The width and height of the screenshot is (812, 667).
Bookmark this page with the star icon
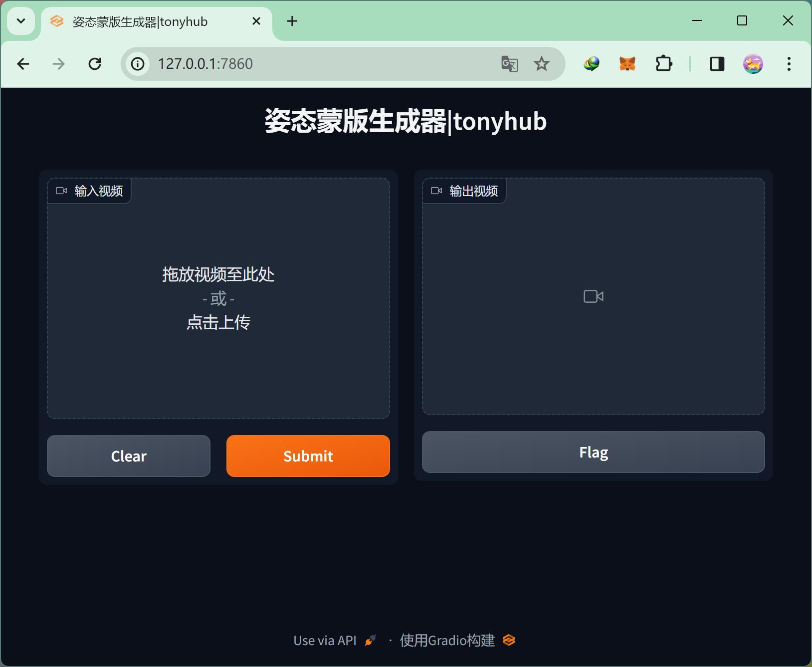tap(542, 64)
